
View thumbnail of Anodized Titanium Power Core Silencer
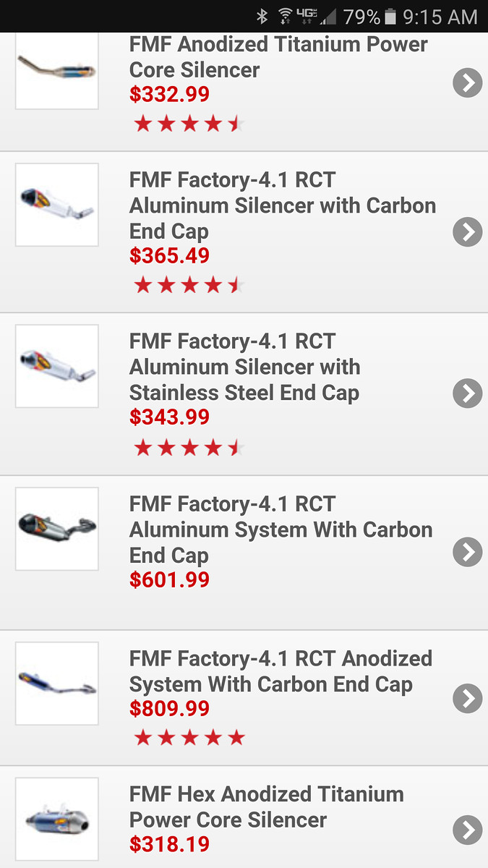(57, 69)
